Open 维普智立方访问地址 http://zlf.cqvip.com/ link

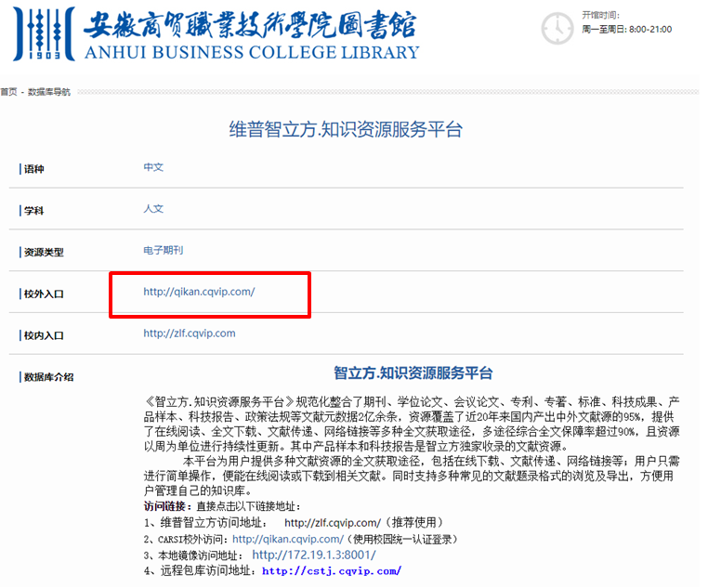point(333,523)
